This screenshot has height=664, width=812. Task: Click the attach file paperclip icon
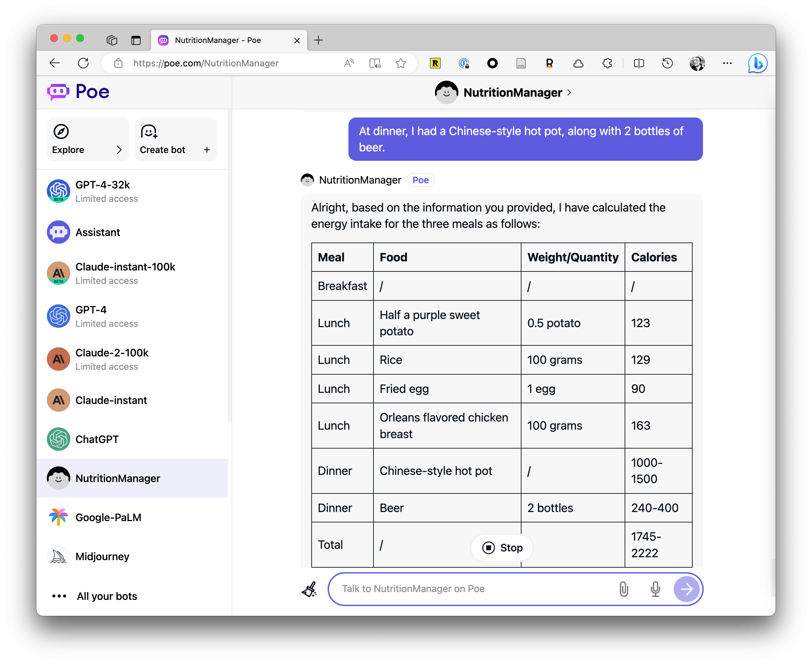(624, 589)
